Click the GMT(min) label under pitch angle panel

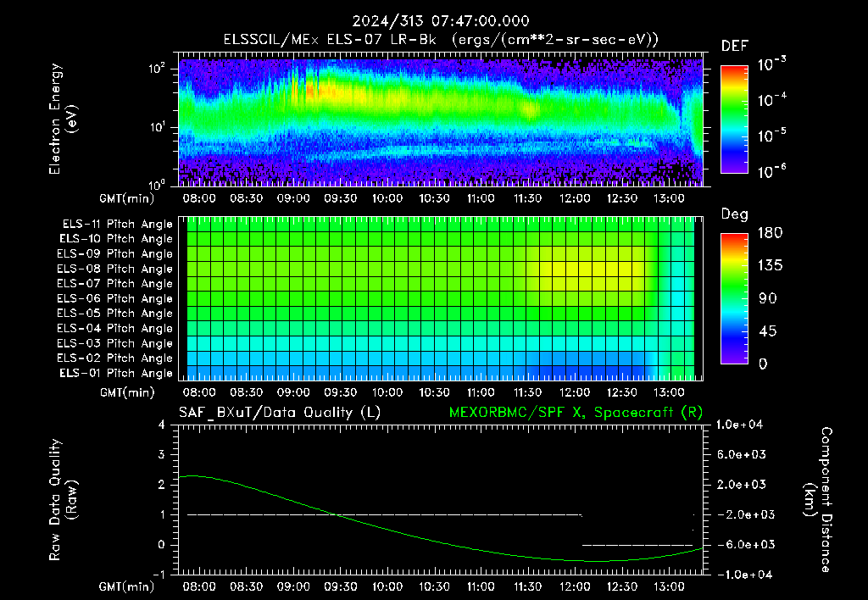(127, 393)
